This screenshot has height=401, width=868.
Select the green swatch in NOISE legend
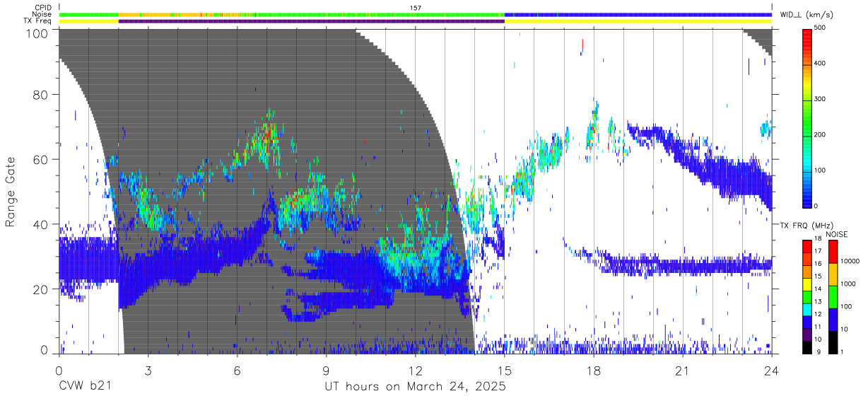[833, 296]
